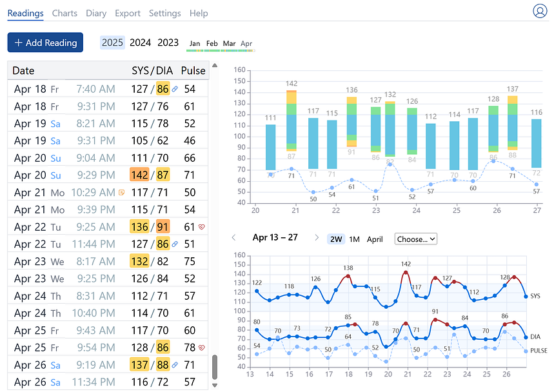Click the pill icon on Apr 22 11:44 PM reading
This screenshot has width=554, height=392.
click(x=175, y=244)
